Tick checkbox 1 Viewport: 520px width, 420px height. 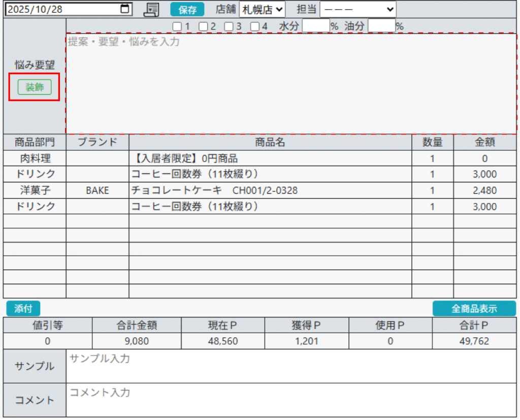pyautogui.click(x=177, y=26)
